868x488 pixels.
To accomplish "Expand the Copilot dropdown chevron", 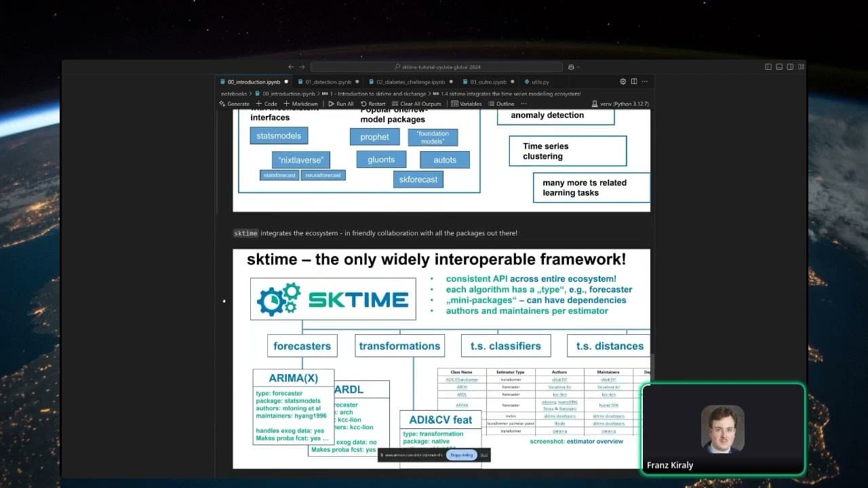I will (x=577, y=67).
